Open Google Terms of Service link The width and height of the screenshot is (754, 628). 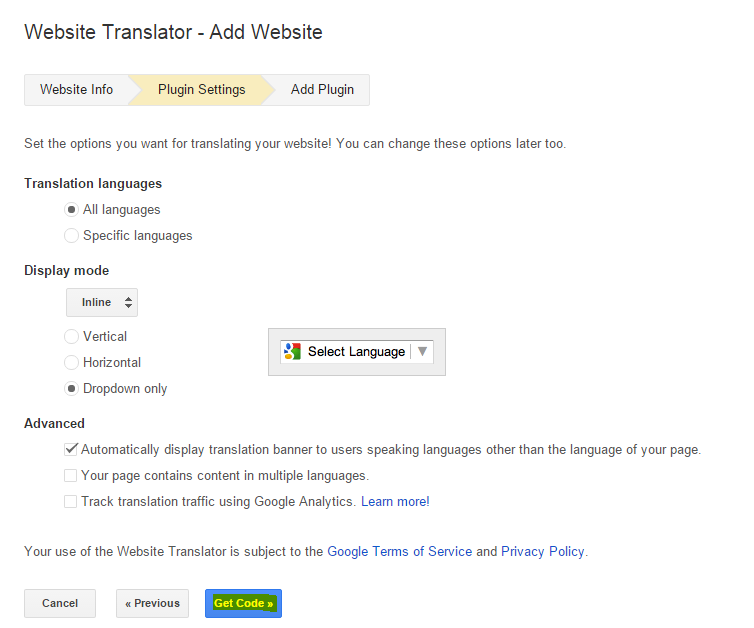(399, 552)
